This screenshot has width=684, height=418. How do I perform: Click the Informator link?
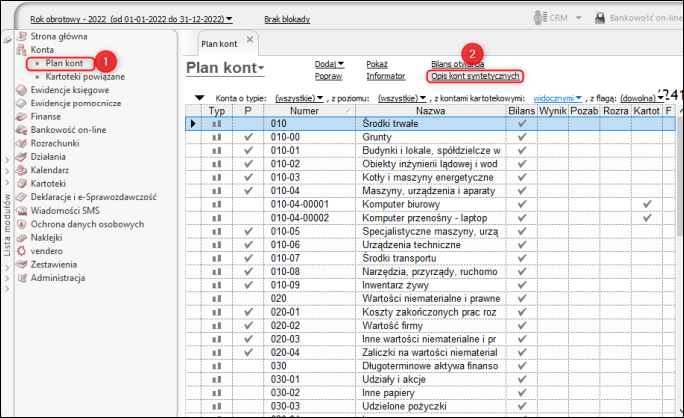point(386,76)
